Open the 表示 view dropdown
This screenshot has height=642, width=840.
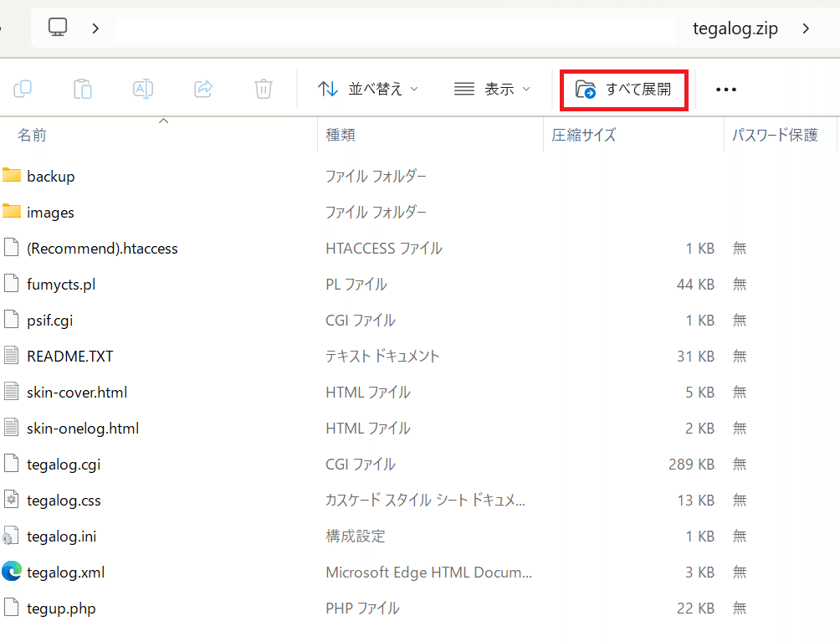point(492,89)
